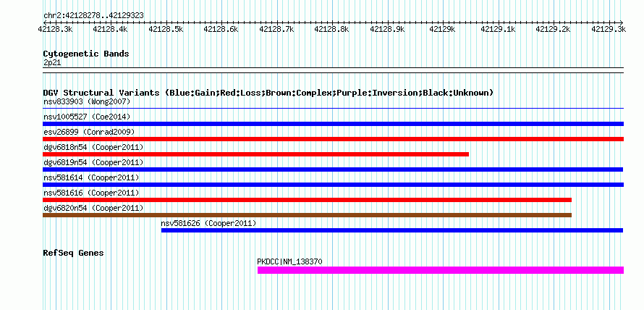Select the blue dgv6819n54 gain bar
This screenshot has width=644, height=310.
point(333,169)
